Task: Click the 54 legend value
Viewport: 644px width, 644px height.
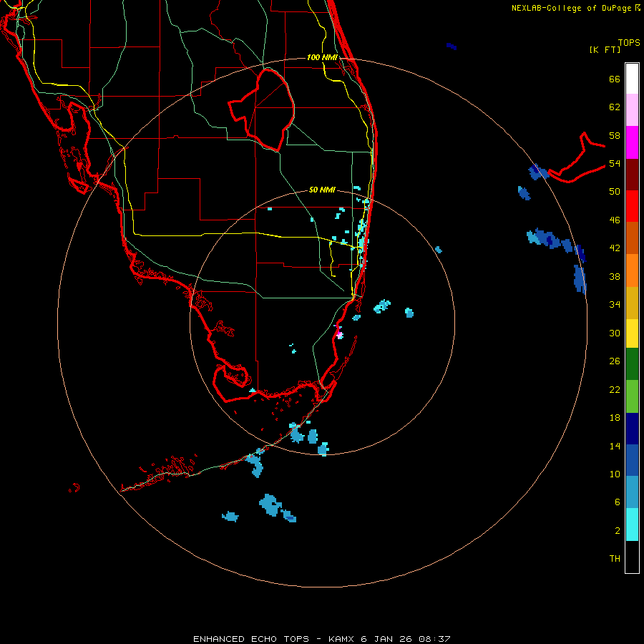Action: tap(615, 163)
